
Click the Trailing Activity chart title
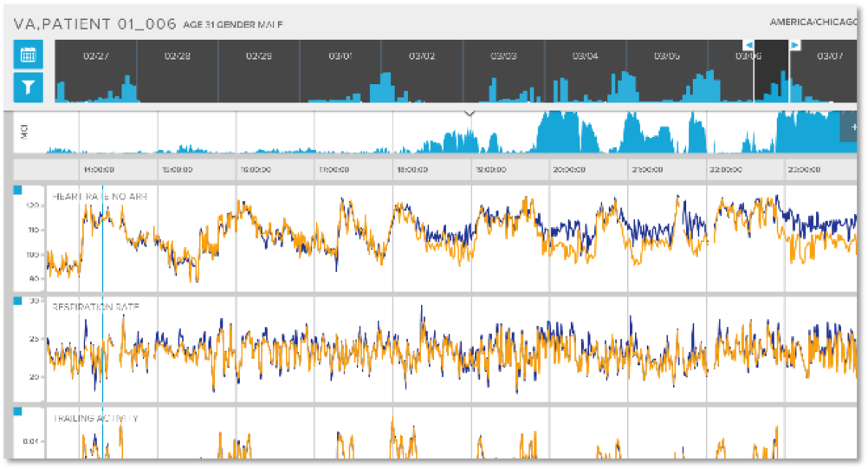[x=96, y=418]
